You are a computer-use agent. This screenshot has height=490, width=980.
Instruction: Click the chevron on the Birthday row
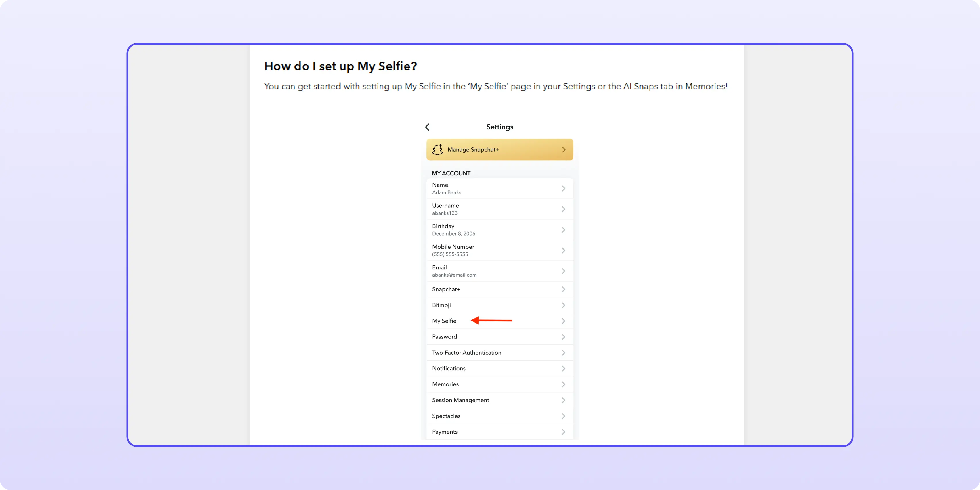[x=563, y=230]
